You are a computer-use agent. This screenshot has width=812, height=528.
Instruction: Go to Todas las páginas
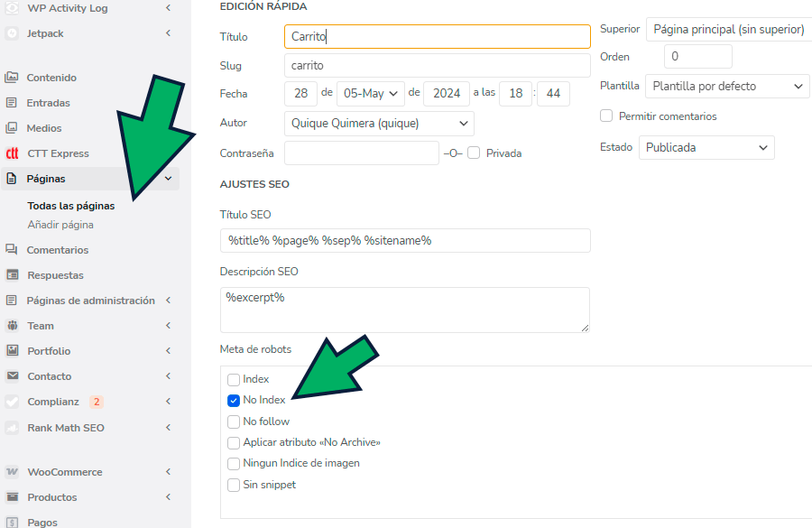click(x=71, y=206)
